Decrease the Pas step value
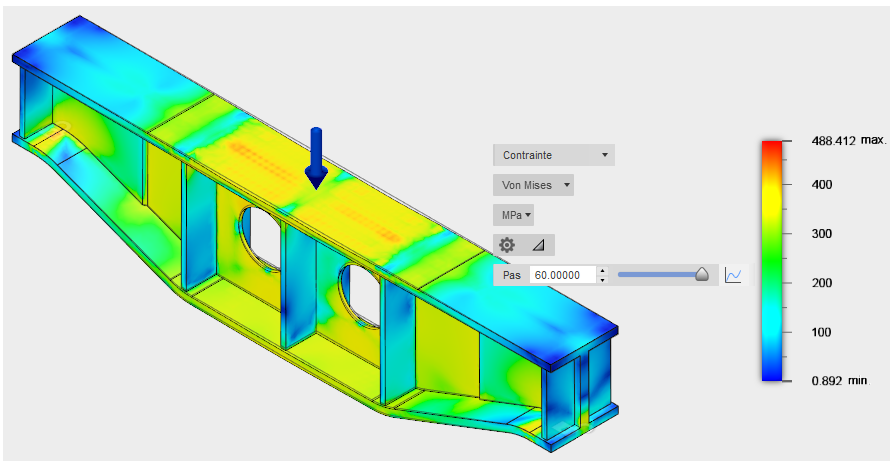This screenshot has width=893, height=467. 603,280
